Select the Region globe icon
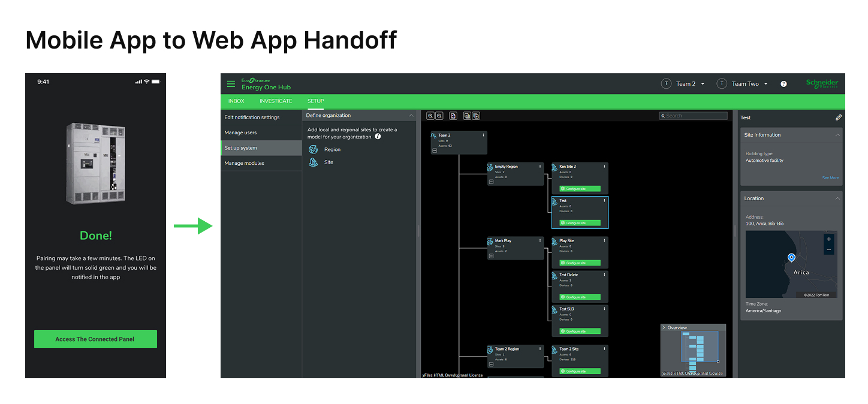 point(313,149)
